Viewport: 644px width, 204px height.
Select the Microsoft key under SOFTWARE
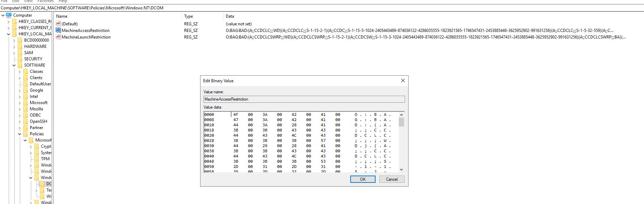(x=38, y=102)
